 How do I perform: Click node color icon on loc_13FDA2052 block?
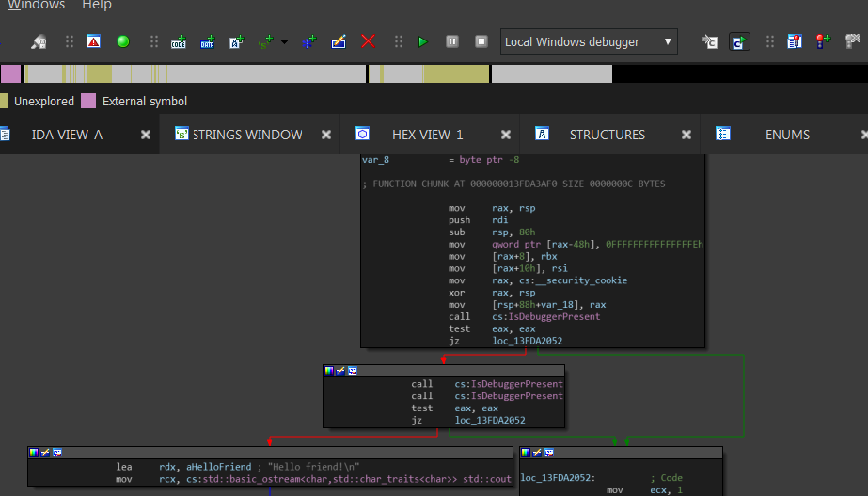point(526,453)
